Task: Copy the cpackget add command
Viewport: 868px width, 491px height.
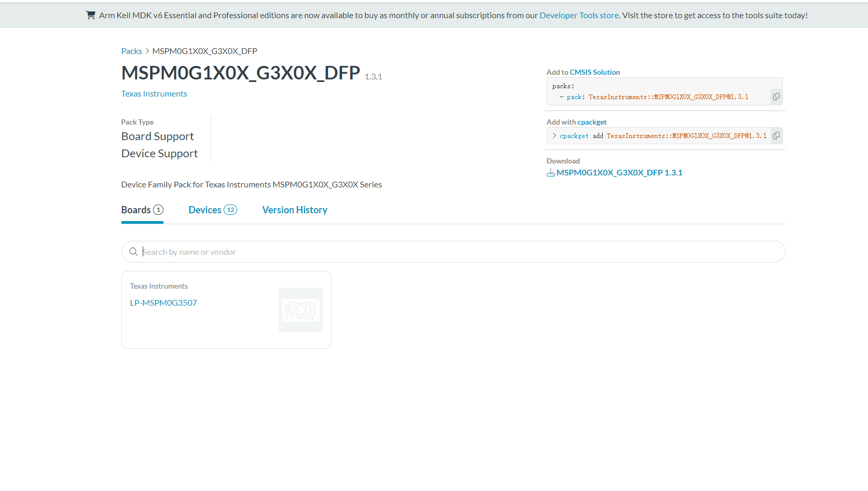Action: tap(776, 135)
